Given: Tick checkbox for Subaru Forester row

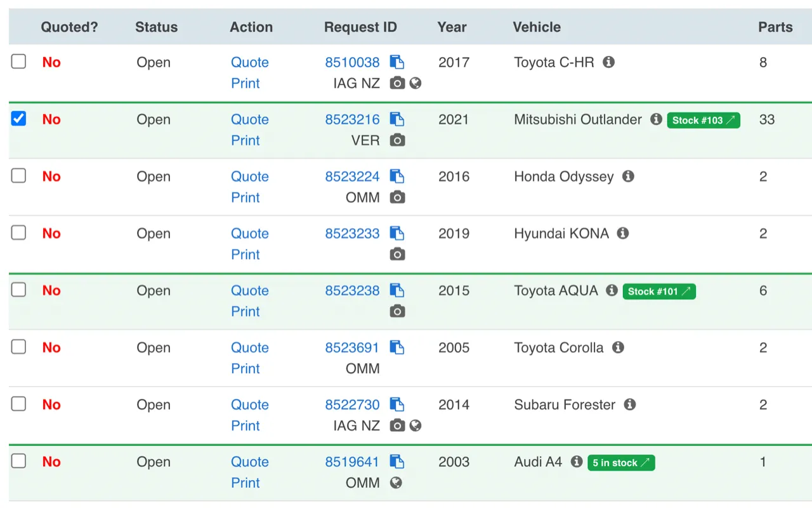Looking at the screenshot, I should pyautogui.click(x=19, y=404).
